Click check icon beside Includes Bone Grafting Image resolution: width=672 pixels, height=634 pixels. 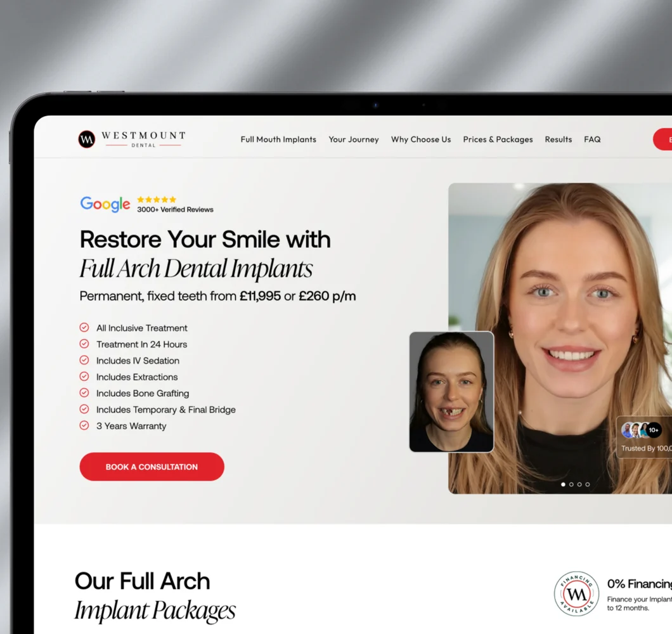point(84,392)
